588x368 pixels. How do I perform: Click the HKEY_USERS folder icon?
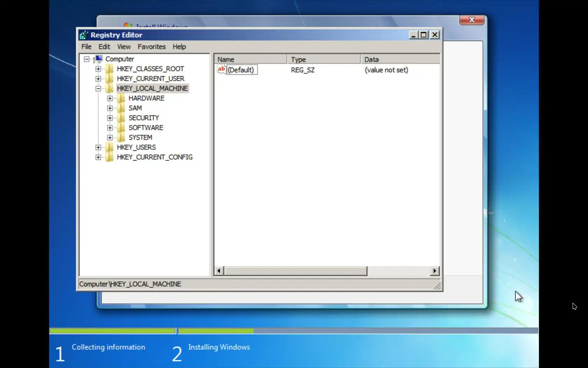[110, 147]
